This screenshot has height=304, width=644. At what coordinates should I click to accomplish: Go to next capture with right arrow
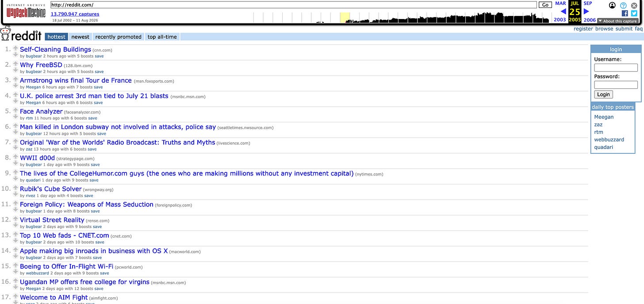[586, 11]
